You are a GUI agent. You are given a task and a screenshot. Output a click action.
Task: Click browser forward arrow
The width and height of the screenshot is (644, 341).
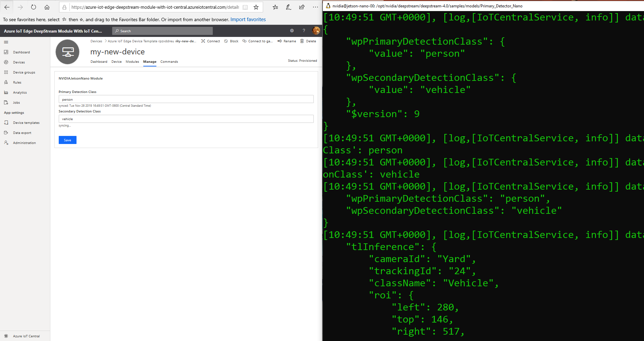point(20,7)
